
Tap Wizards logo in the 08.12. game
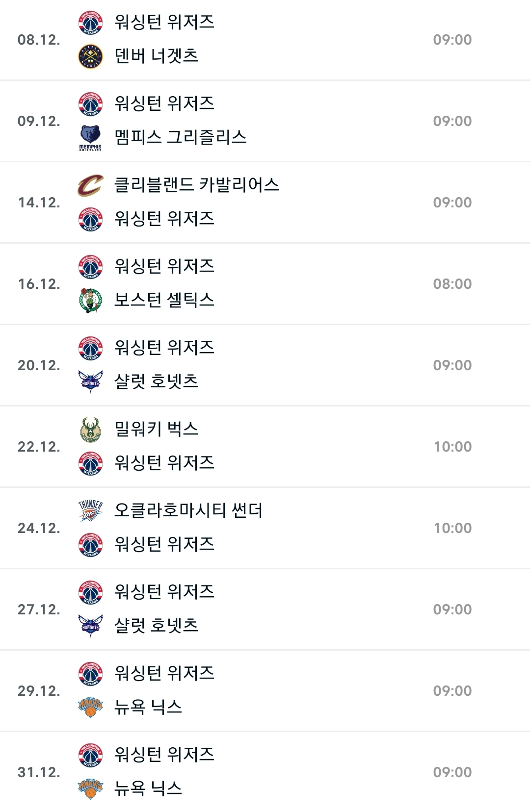(91, 23)
